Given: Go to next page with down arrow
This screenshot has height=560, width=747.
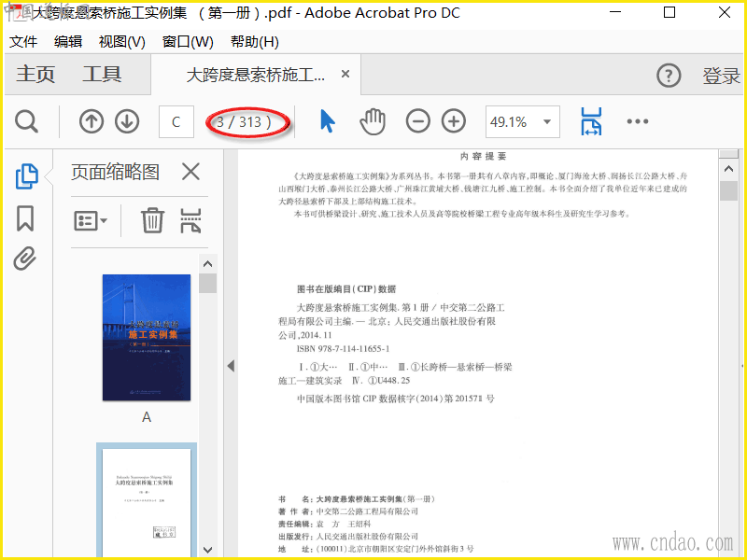Looking at the screenshot, I should [x=127, y=122].
